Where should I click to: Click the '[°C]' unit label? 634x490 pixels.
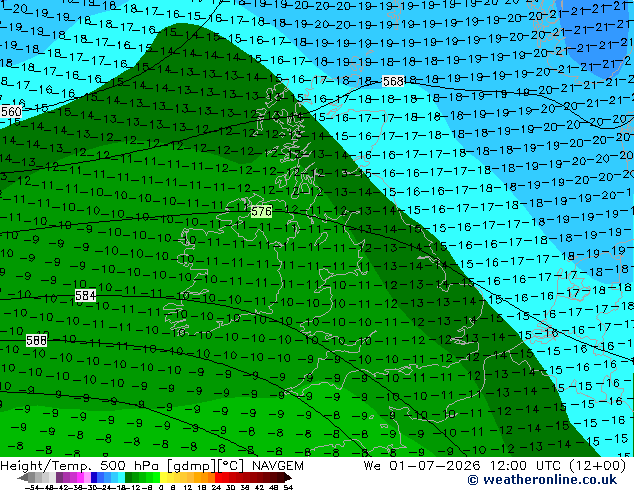[x=231, y=466]
